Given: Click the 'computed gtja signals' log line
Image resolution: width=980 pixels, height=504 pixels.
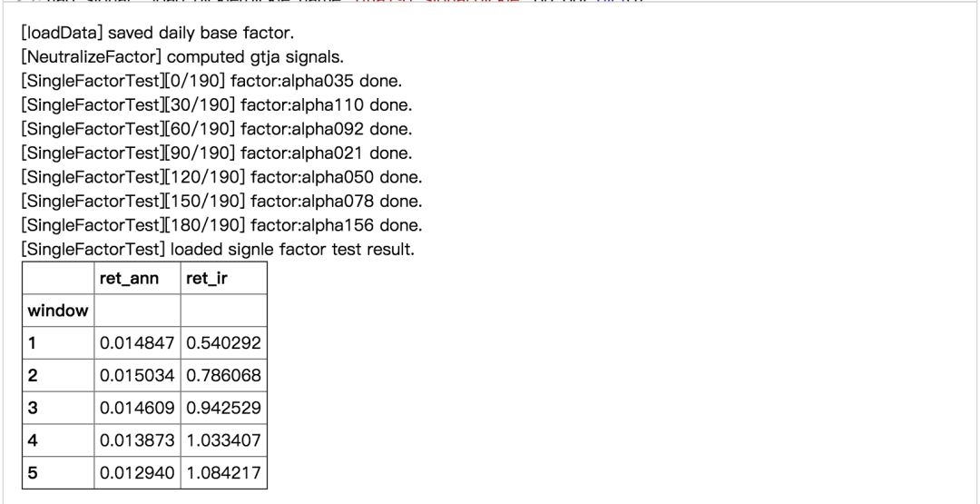Looking at the screenshot, I should (x=182, y=57).
